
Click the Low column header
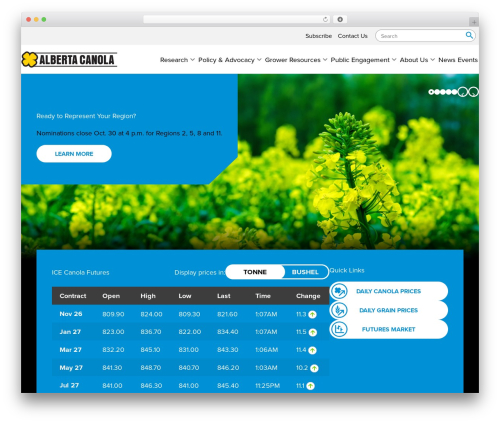pos(185,296)
